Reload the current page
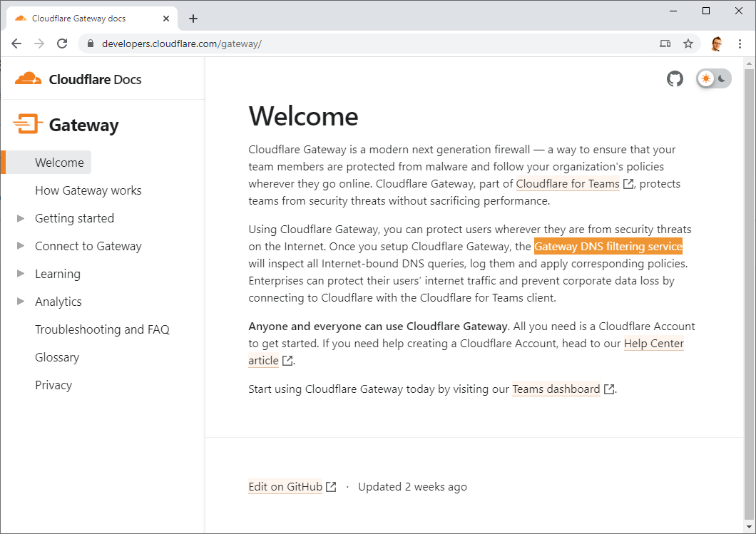The image size is (756, 534). pyautogui.click(x=62, y=44)
